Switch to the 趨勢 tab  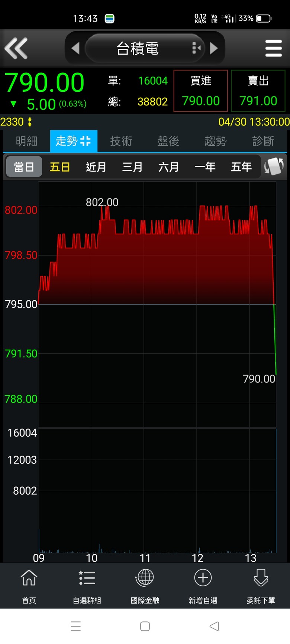[x=215, y=141]
